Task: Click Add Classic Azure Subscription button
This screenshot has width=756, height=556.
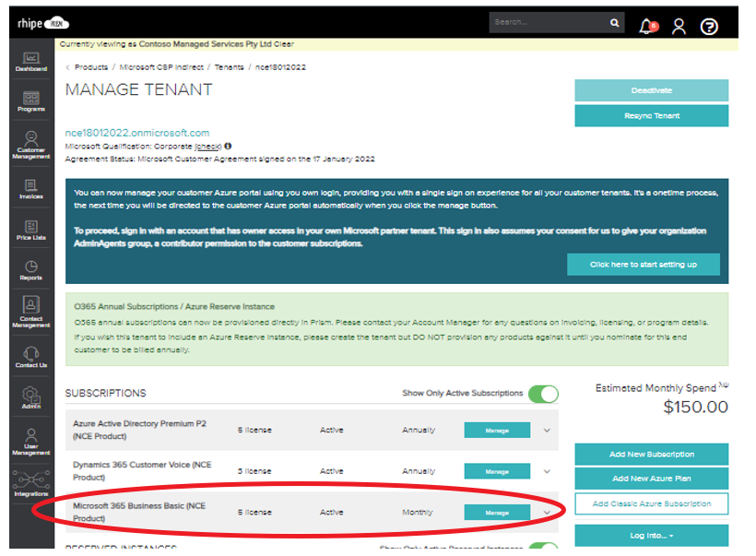Action: (x=652, y=504)
